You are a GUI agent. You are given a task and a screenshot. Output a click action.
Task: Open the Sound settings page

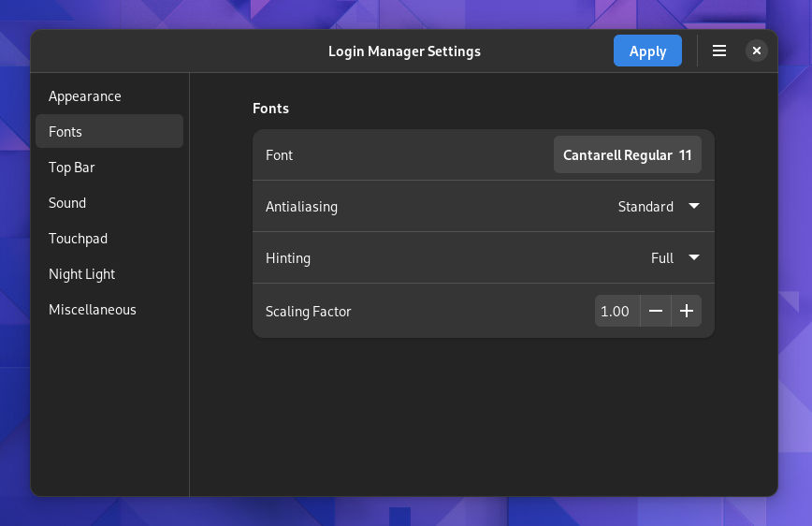67,203
